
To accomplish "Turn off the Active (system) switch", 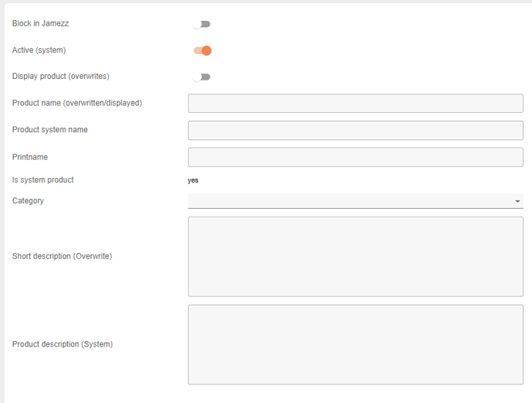I will click(203, 50).
